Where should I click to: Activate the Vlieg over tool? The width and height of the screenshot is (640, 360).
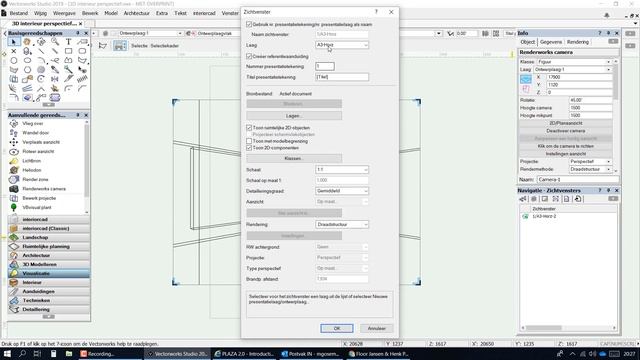[33, 123]
